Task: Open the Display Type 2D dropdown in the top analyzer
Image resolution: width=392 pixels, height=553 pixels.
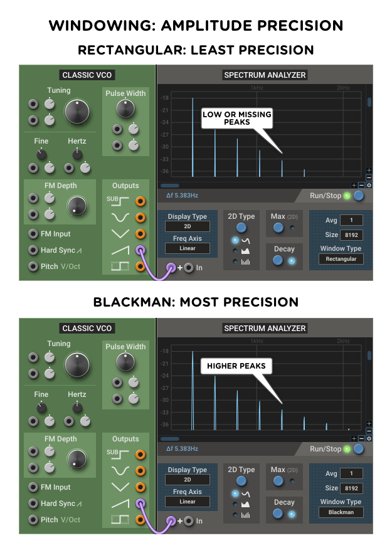Action: 188,226
